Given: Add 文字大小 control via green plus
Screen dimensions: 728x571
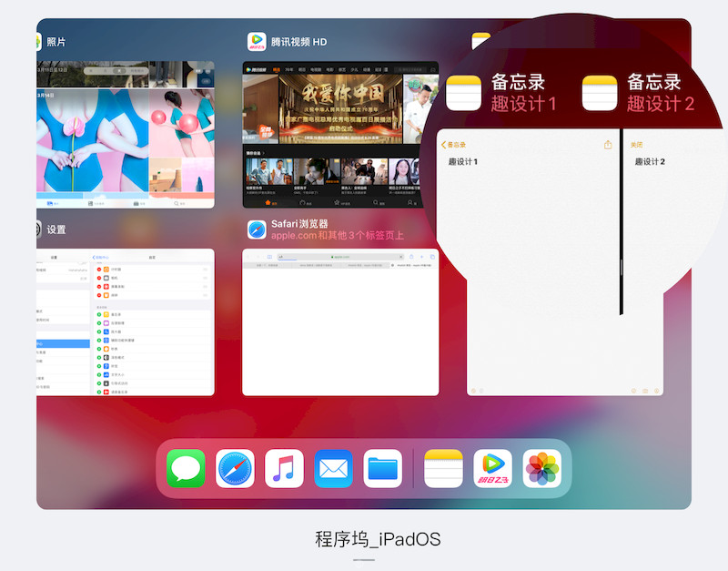Looking at the screenshot, I should tap(99, 374).
